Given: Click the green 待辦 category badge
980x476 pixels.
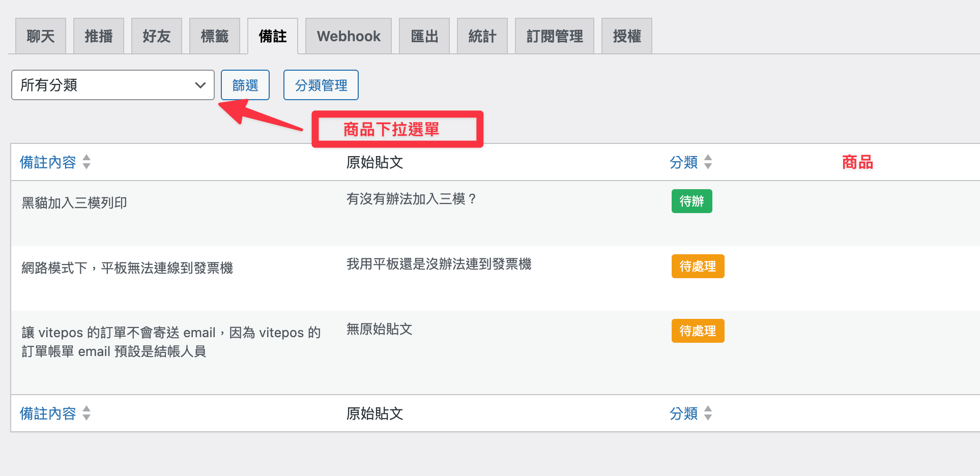Looking at the screenshot, I should (x=692, y=201).
